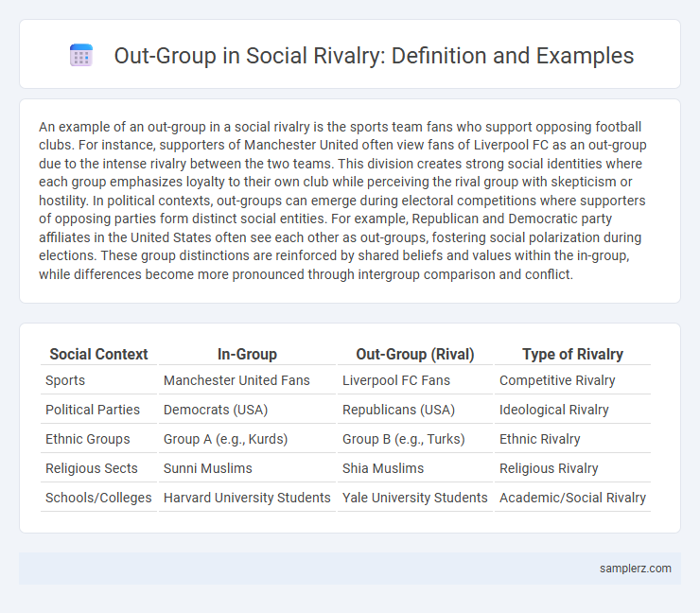The image size is (700, 613).
Task: Click the paragraph starting 'An example of an out-group'
Action: point(342,200)
